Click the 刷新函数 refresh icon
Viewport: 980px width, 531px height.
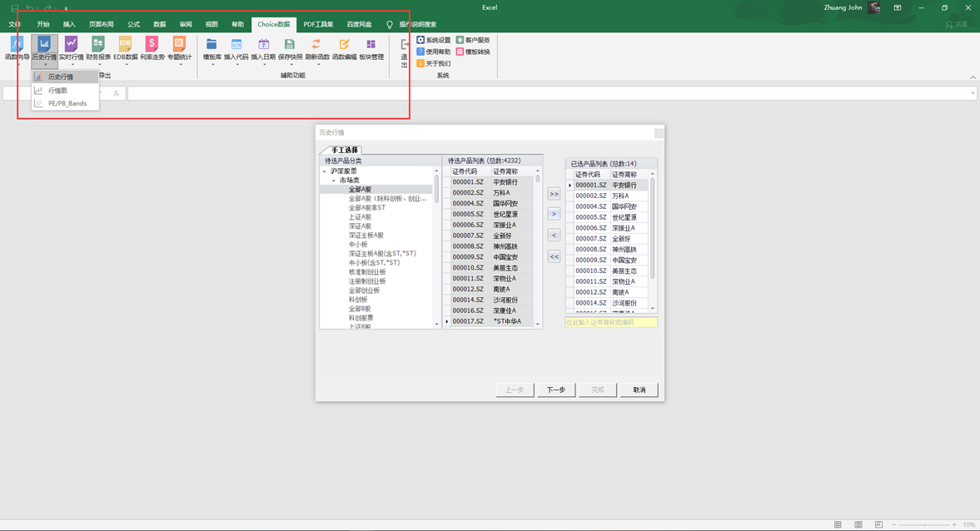point(317,44)
